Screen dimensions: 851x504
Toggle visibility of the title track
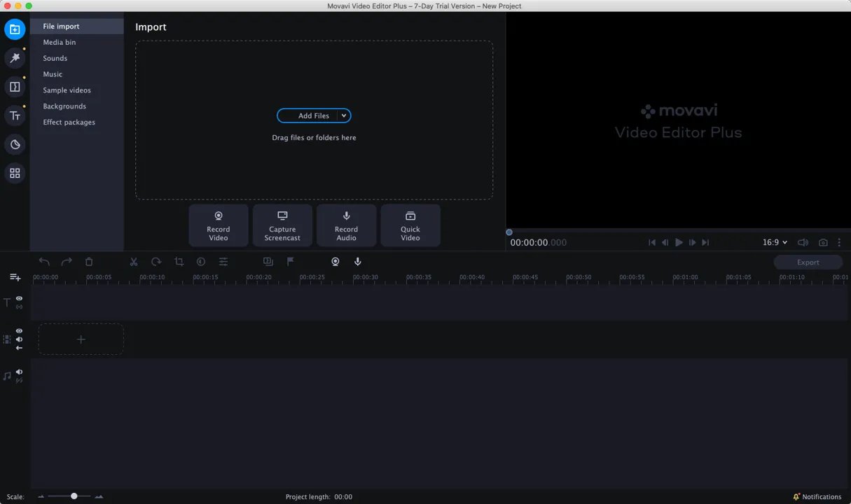point(19,298)
